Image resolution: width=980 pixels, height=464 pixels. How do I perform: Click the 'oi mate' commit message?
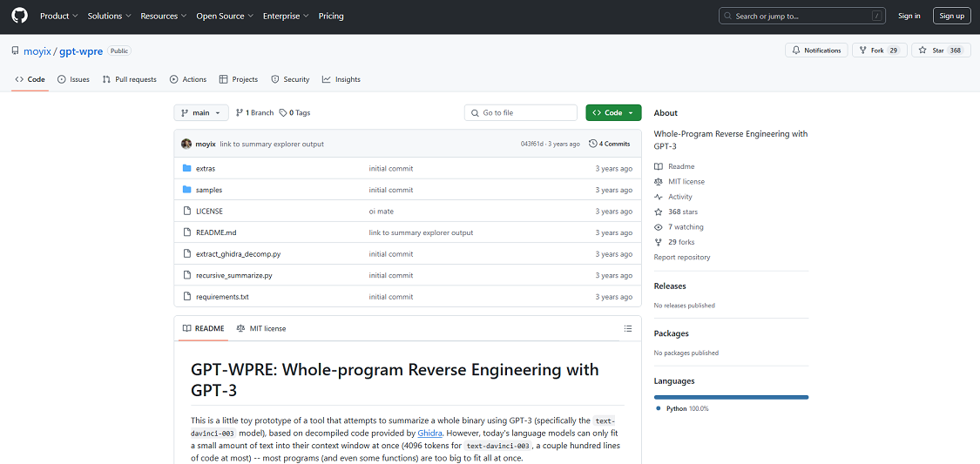pos(382,211)
